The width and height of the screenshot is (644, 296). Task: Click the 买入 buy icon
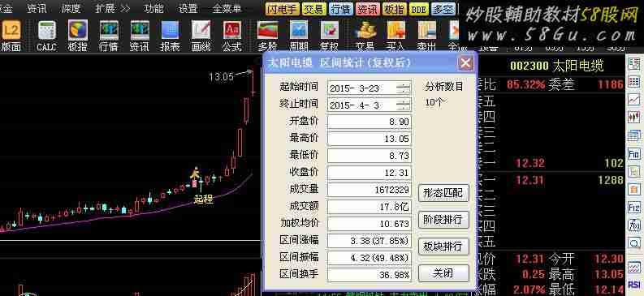coord(396,36)
